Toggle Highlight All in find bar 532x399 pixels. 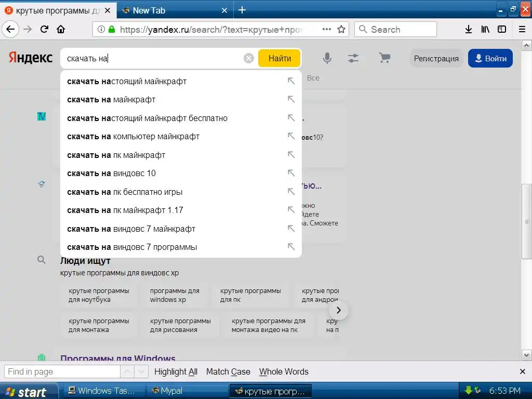click(x=176, y=372)
